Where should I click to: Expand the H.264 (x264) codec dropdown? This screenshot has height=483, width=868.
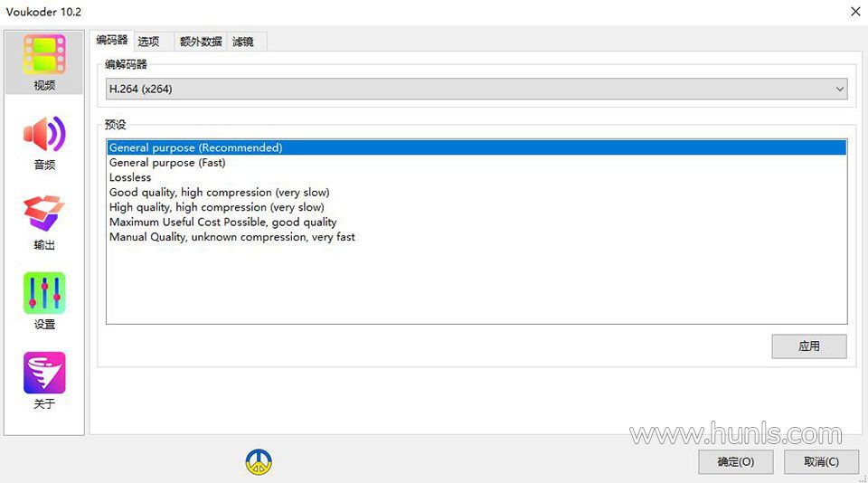(476, 89)
